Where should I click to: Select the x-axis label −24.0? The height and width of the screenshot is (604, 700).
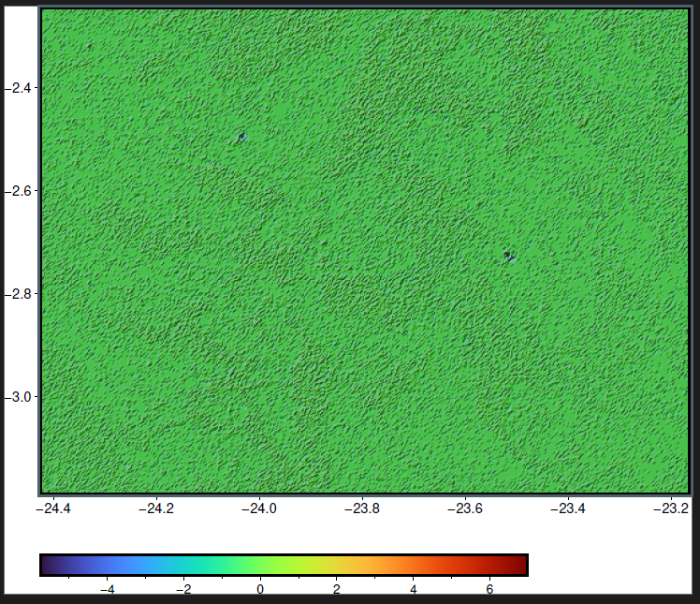(259, 508)
